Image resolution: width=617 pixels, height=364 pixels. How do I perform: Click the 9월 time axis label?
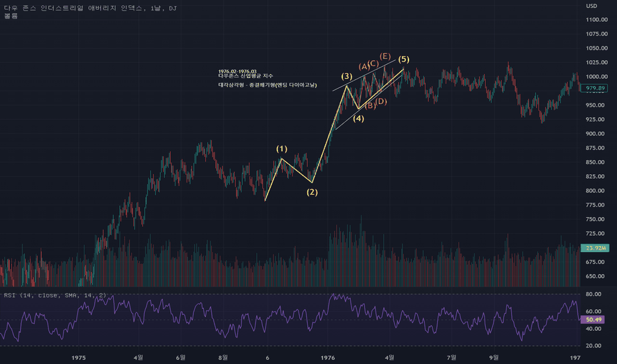pos(494,357)
